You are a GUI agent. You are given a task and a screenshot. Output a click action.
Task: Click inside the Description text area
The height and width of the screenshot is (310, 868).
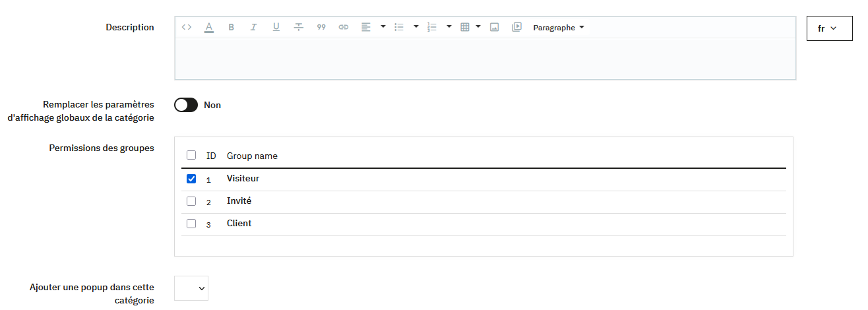pyautogui.click(x=485, y=59)
